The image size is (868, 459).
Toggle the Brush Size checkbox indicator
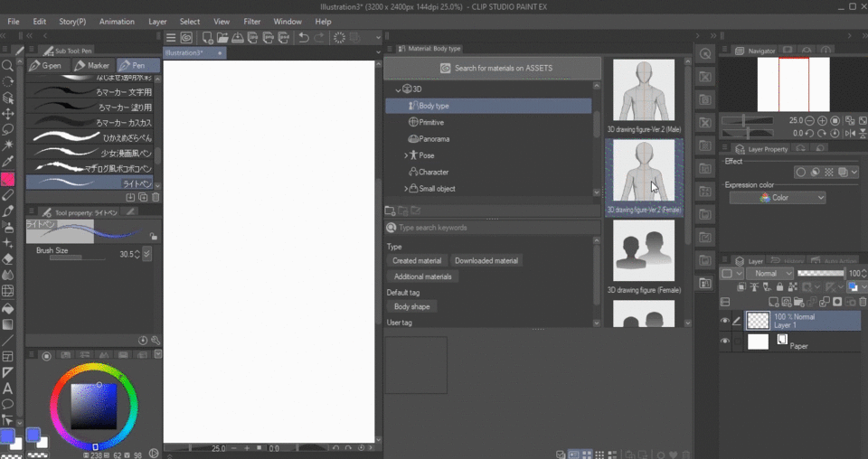(x=146, y=255)
